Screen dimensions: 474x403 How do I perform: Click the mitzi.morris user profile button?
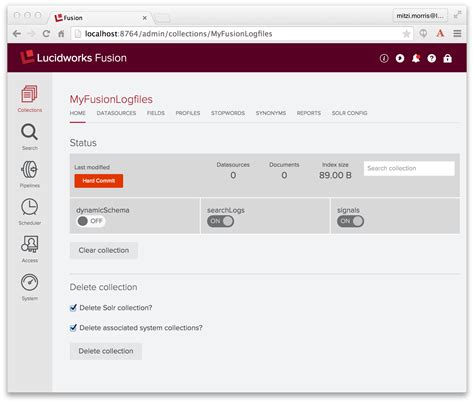(420, 16)
